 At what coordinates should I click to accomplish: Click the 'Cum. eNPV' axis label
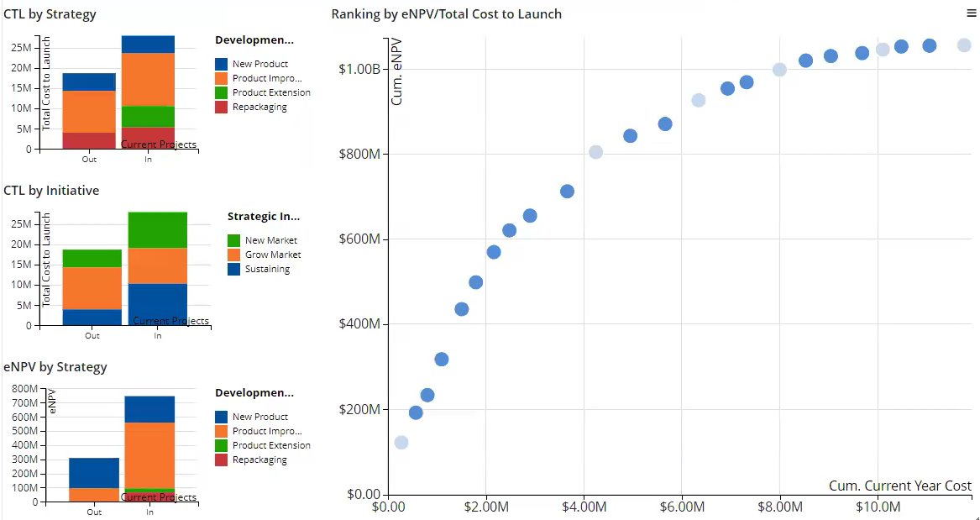pos(396,71)
